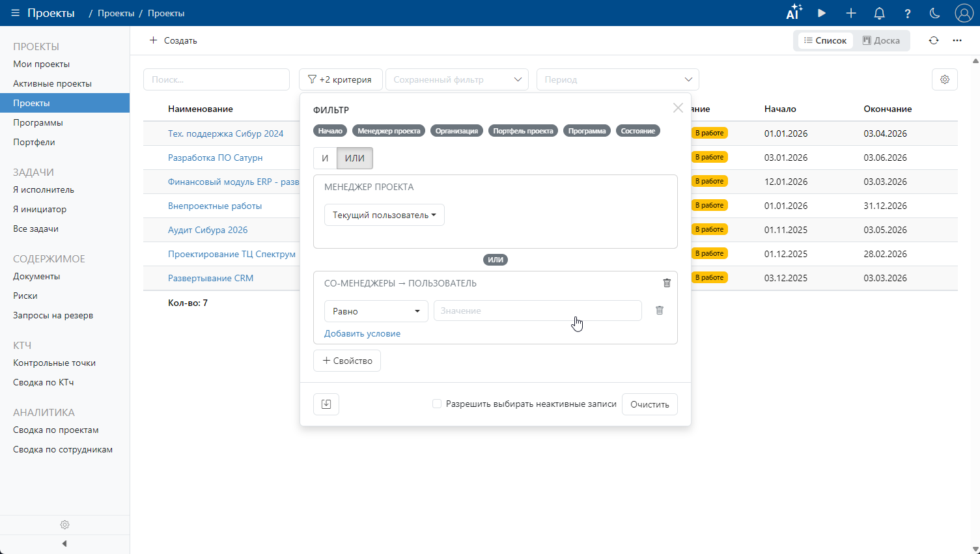Click the refresh list icon
Image resolution: width=980 pixels, height=554 pixels.
tap(934, 40)
